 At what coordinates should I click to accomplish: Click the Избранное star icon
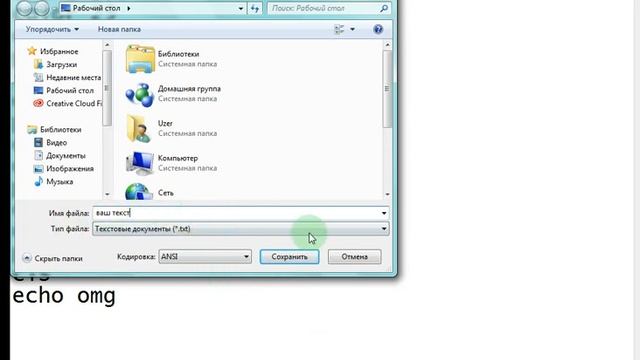(x=32, y=51)
